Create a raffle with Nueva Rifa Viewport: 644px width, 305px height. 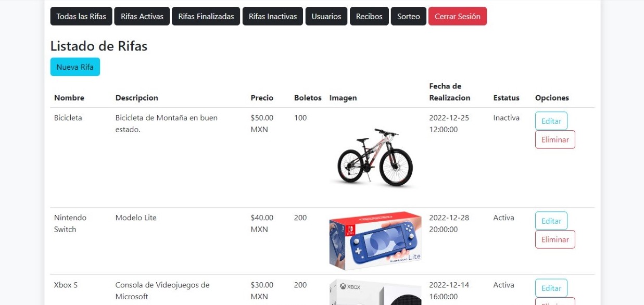pos(75,67)
